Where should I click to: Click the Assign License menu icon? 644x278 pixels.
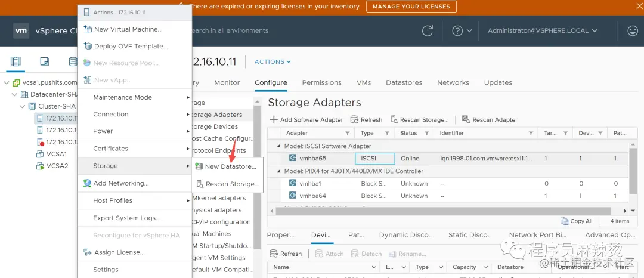[x=87, y=252]
